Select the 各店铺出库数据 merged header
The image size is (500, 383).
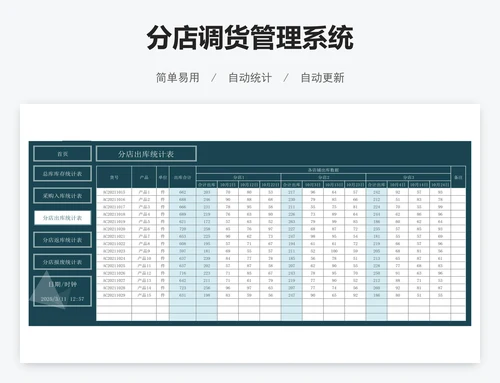(323, 170)
